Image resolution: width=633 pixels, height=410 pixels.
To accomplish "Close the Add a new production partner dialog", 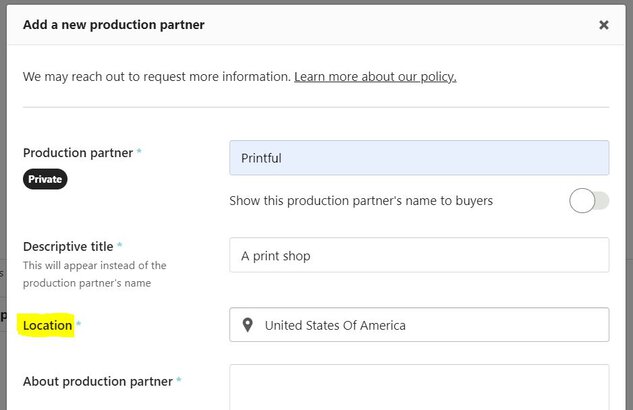I will coord(604,25).
